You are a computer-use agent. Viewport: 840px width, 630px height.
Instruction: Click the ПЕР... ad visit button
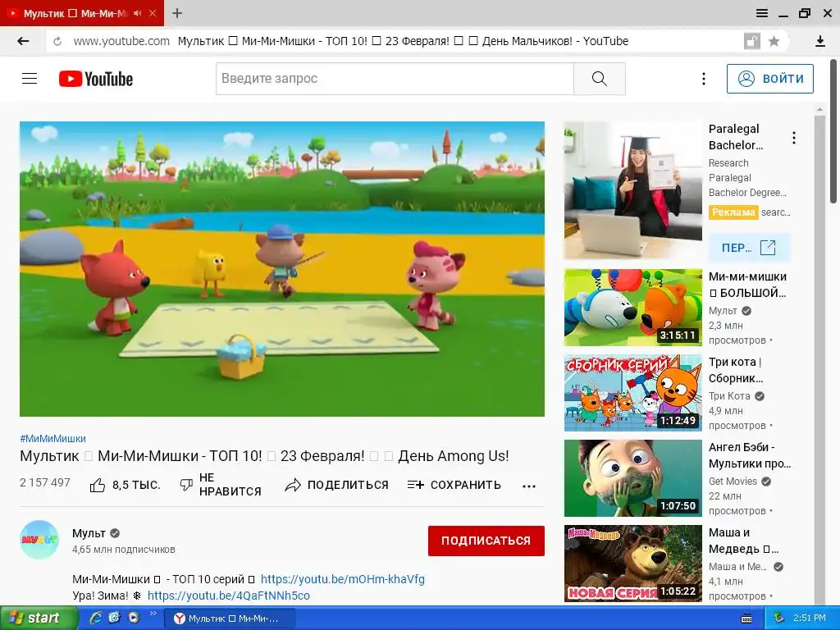749,248
